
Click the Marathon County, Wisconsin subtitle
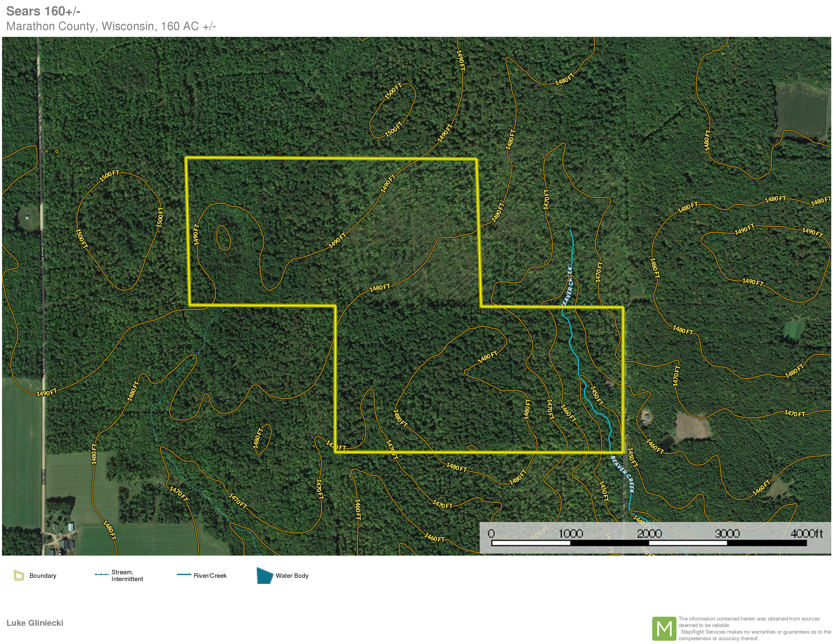tap(111, 26)
